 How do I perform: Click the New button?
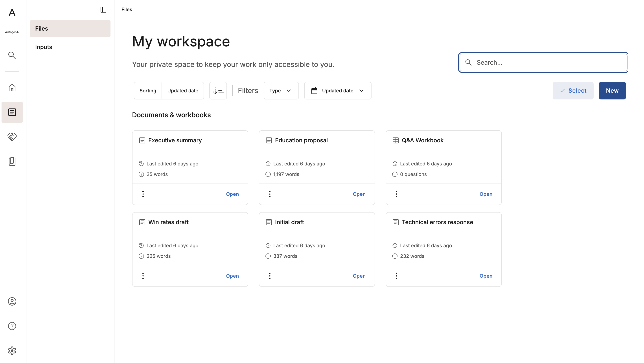612,91
